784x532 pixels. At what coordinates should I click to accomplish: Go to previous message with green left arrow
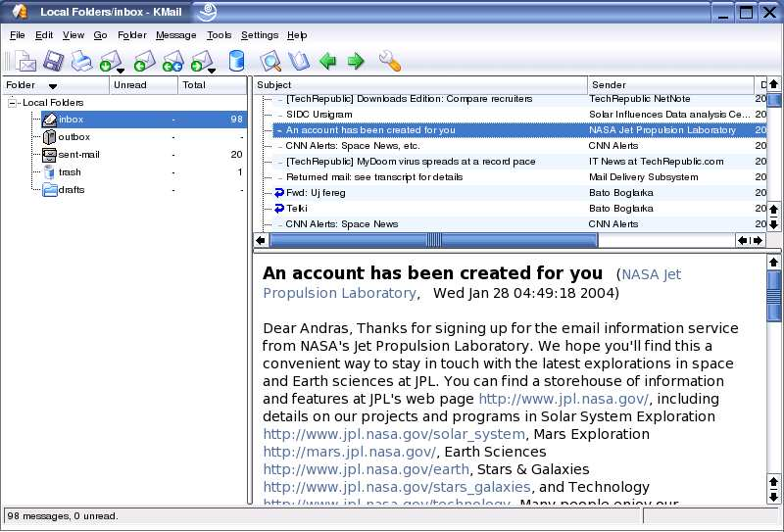click(x=327, y=61)
